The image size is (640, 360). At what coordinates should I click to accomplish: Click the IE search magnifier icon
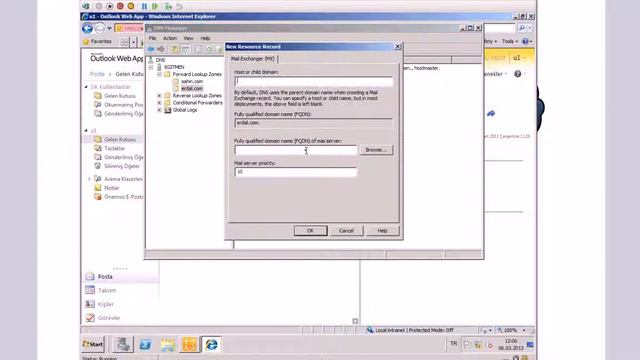(522, 28)
